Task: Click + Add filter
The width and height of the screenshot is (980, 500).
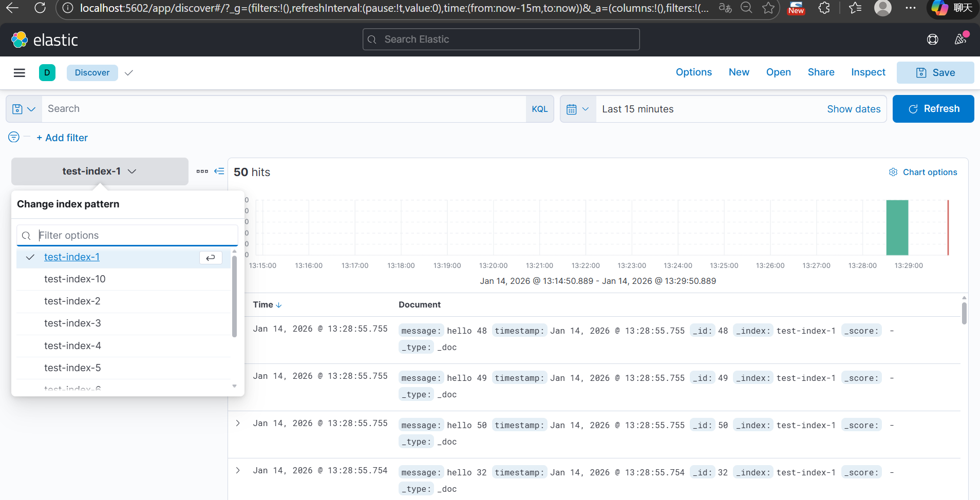Action: click(x=62, y=138)
